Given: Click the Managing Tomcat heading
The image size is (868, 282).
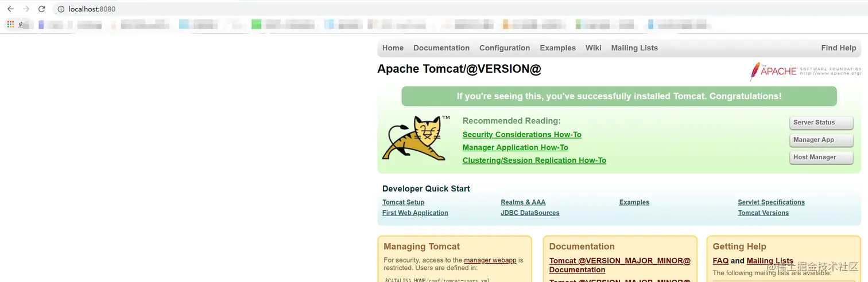Looking at the screenshot, I should click(x=421, y=246).
